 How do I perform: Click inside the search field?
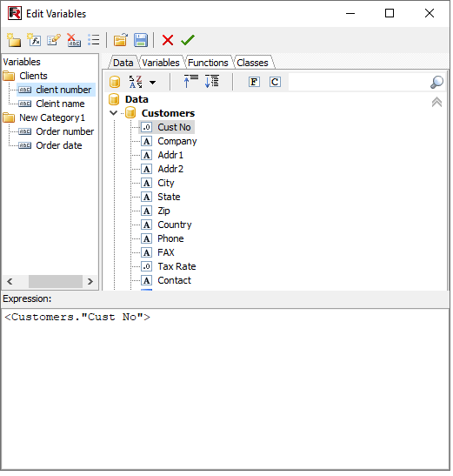point(358,82)
